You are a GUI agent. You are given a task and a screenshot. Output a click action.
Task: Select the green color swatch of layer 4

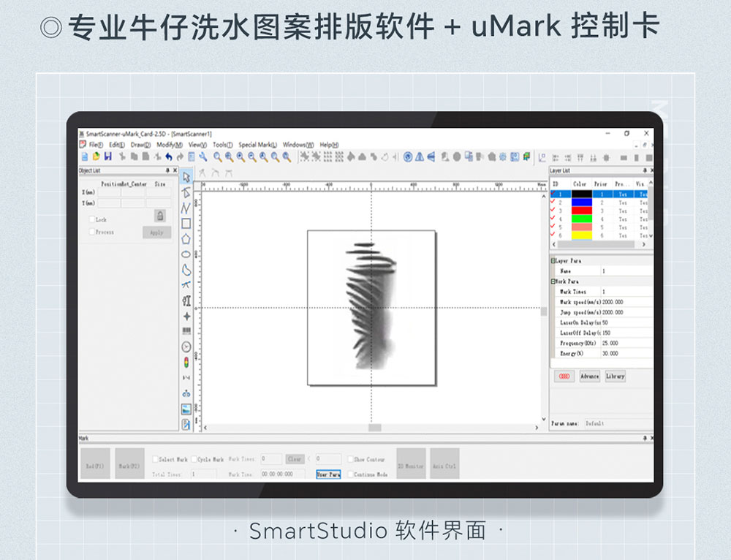click(581, 219)
